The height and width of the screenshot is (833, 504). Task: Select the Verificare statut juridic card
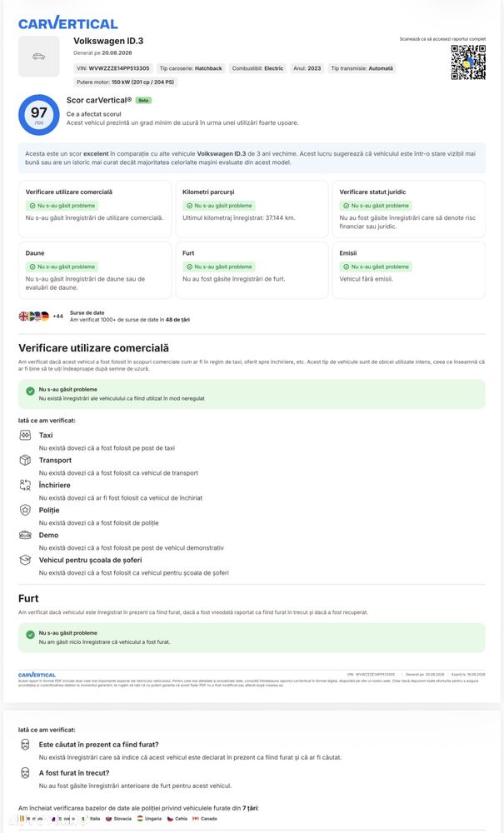408,209
